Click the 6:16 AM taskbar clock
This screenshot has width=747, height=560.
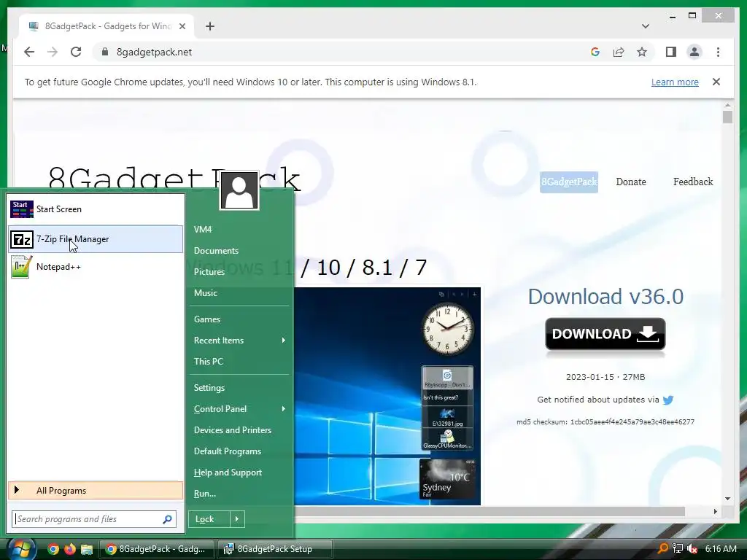[721, 549]
